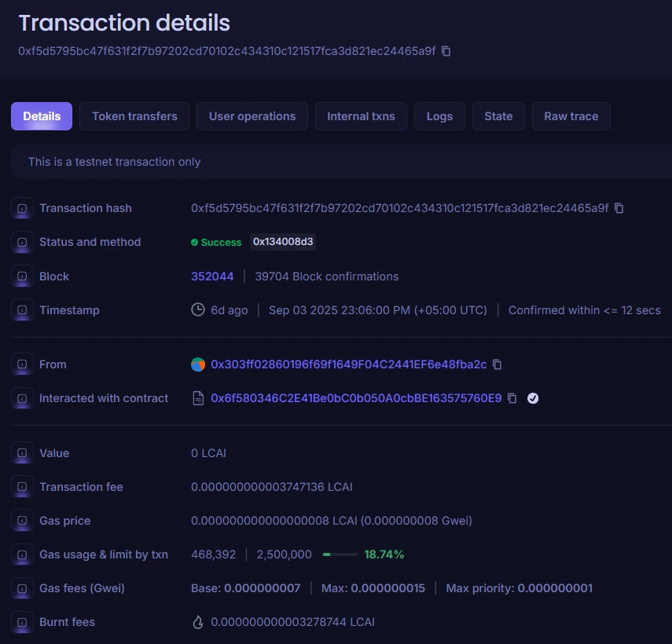
Task: Click the 0x134008d3 method badge
Action: tap(283, 242)
